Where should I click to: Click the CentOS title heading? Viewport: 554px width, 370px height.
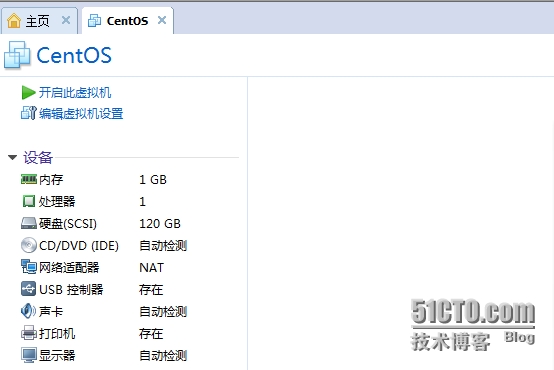click(74, 55)
